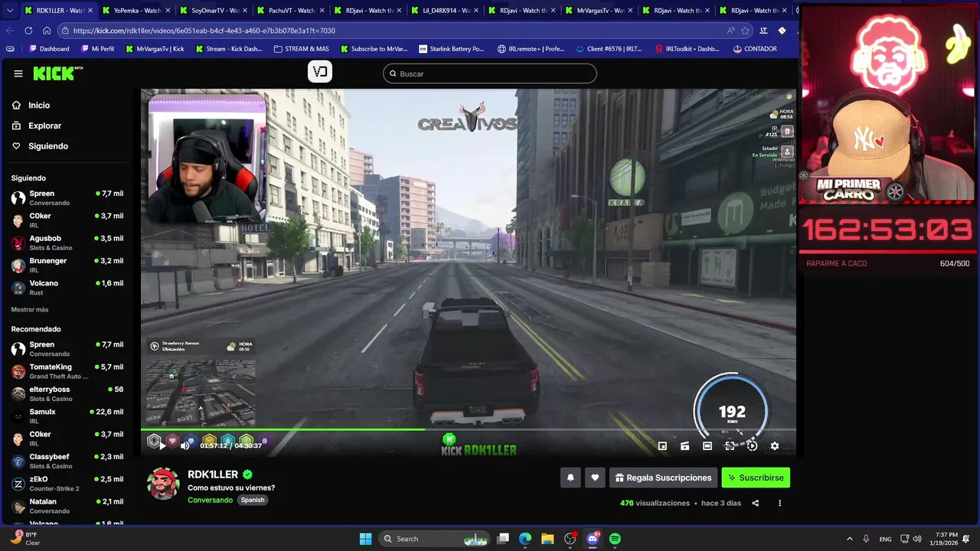The image size is (980, 551).
Task: Click the RDK1LLER channel avatar
Action: click(163, 484)
